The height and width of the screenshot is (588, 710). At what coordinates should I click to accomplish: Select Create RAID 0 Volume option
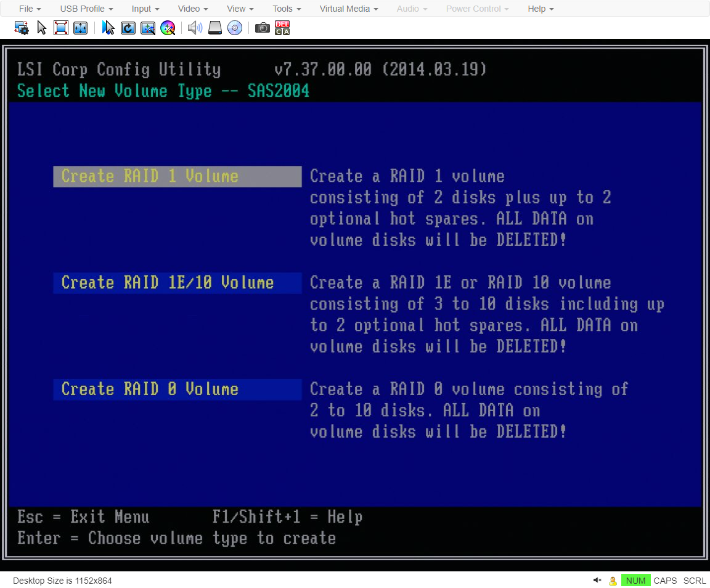[x=177, y=389]
